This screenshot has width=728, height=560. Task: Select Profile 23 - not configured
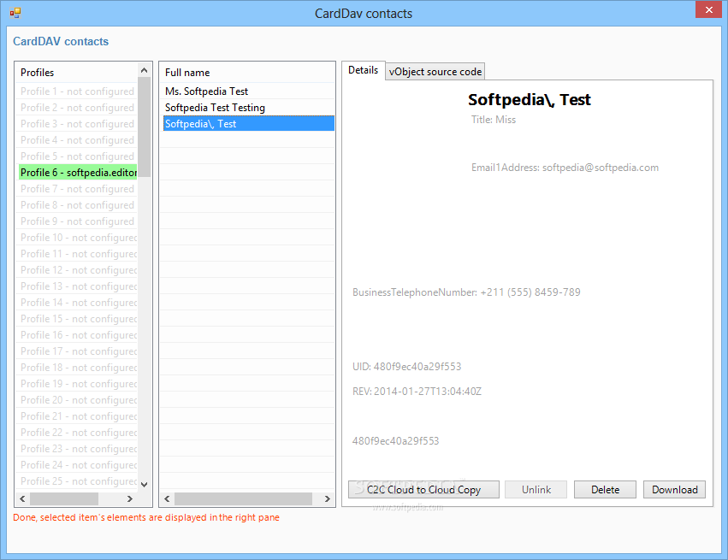(78, 449)
